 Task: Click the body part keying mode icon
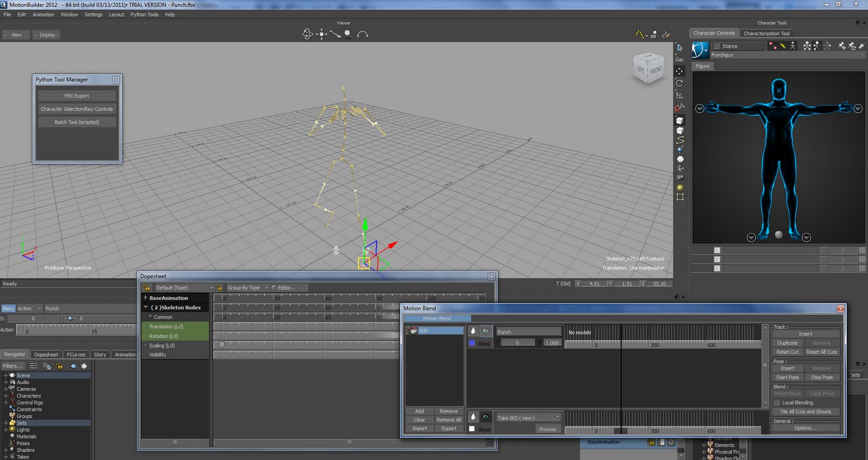(817, 46)
